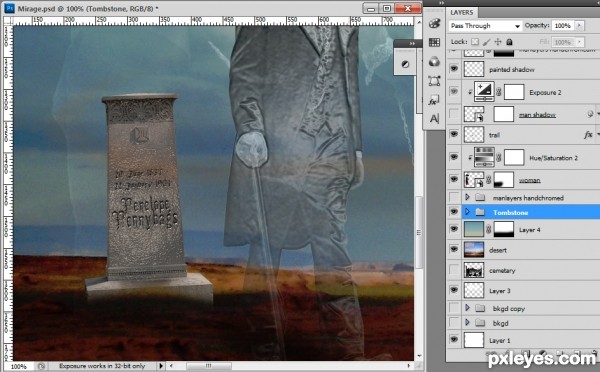Image resolution: width=600 pixels, height=372 pixels.
Task: Click the scroll-up arrow of document window
Action: [x=418, y=23]
